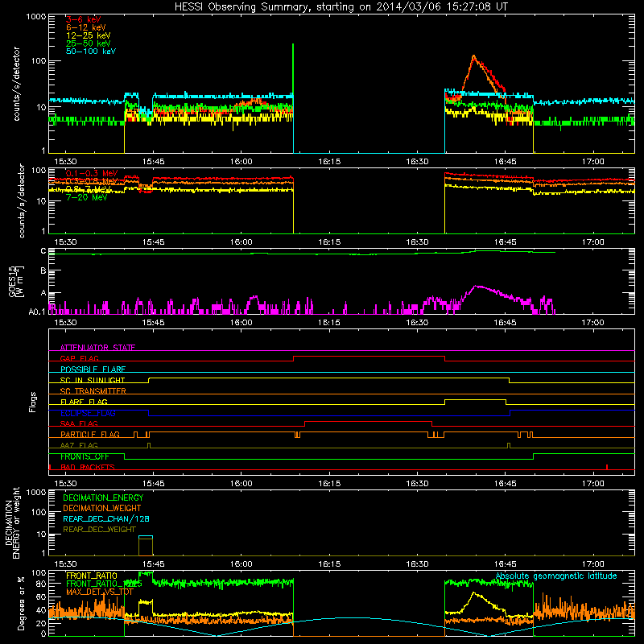Screen dimensions: 644x644
Task: Click the magenta GOES flare peak
Action: click(x=476, y=287)
